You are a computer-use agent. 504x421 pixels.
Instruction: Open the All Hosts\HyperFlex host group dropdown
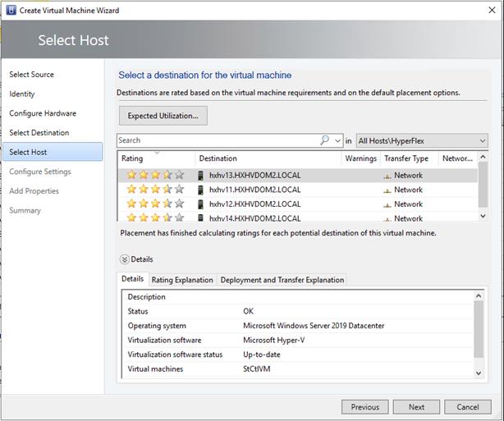coord(422,141)
